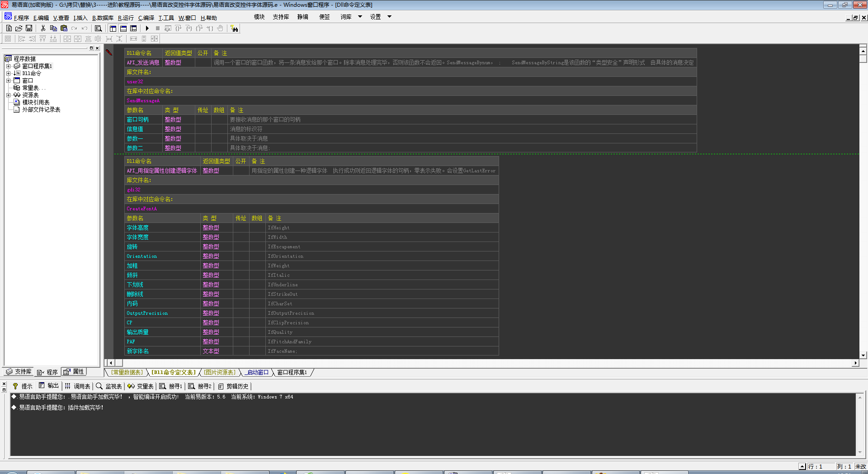Click the API_发送消息 command name cell
Viewport: 868px width, 474px height.
coord(143,63)
